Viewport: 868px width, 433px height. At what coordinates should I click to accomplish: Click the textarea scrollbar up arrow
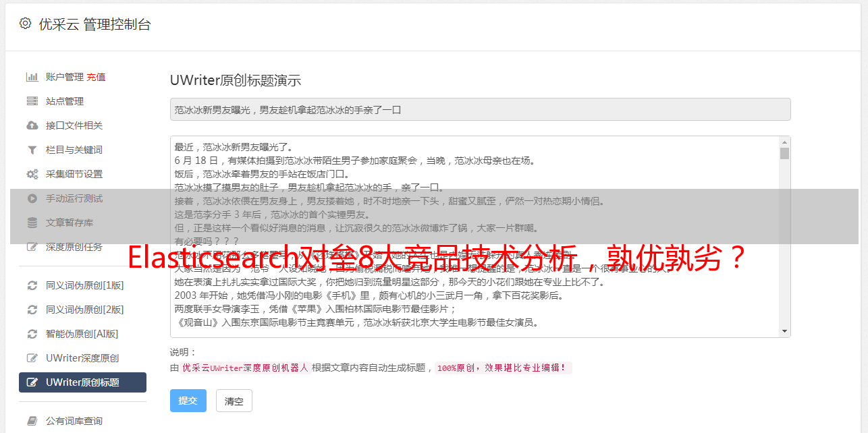784,142
